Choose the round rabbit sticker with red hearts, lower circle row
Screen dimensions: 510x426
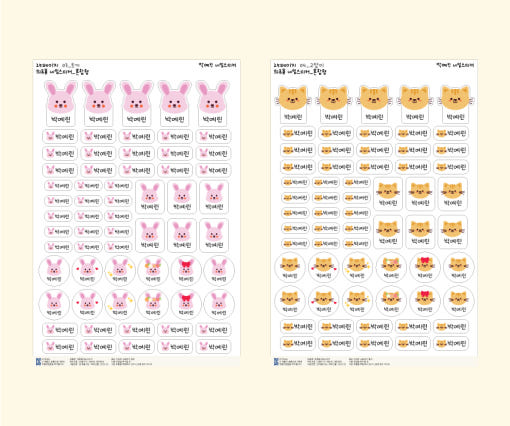(87, 304)
